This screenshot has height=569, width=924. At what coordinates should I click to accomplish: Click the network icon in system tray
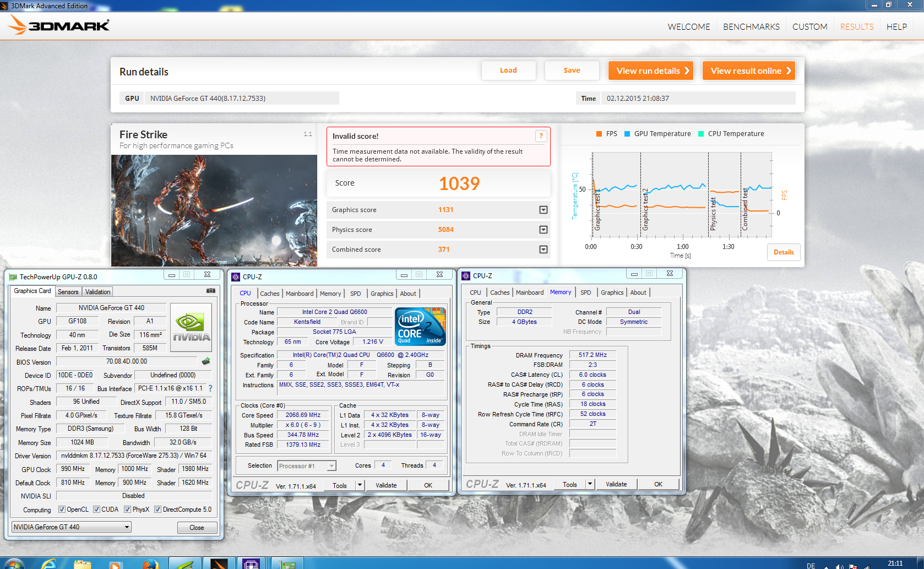pyautogui.click(x=867, y=566)
